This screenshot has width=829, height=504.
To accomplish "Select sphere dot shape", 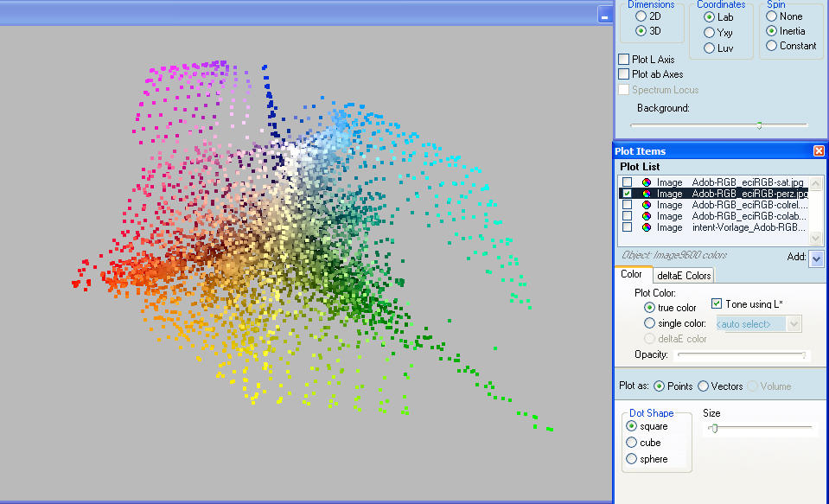I will pyautogui.click(x=632, y=459).
